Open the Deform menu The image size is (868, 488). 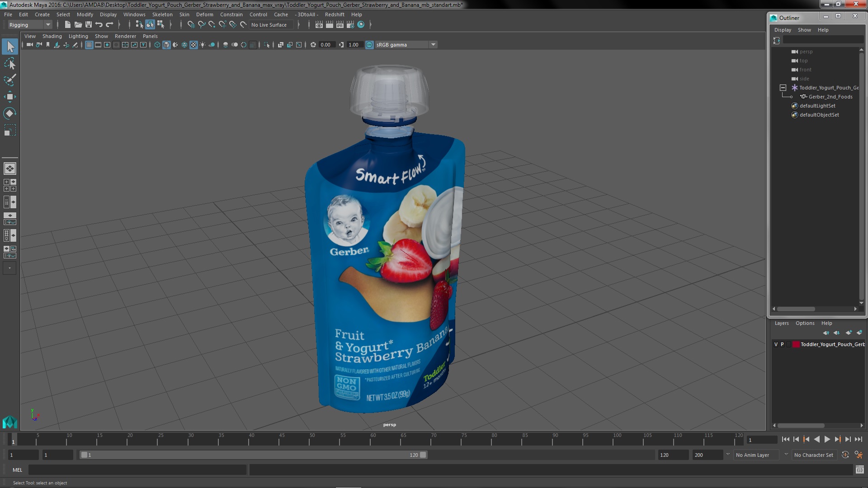204,14
